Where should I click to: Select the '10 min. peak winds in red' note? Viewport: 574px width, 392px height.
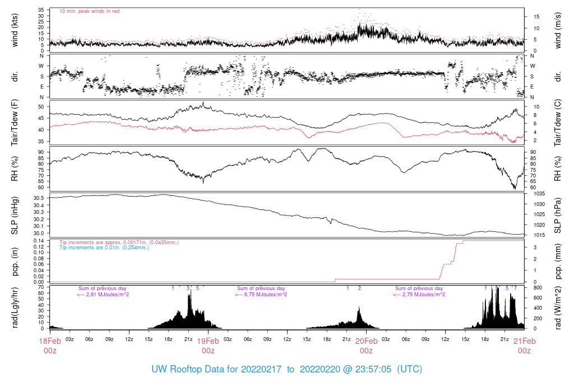pos(89,11)
